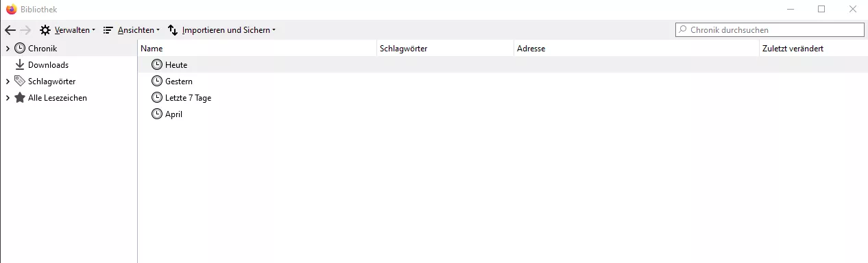Select the April history row
868x263 pixels.
pyautogui.click(x=503, y=114)
